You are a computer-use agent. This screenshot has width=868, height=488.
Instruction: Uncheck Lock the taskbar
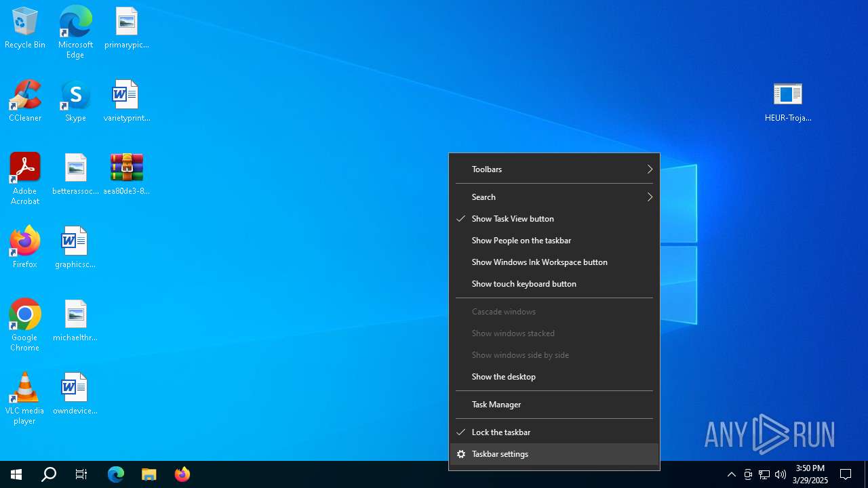pyautogui.click(x=555, y=432)
